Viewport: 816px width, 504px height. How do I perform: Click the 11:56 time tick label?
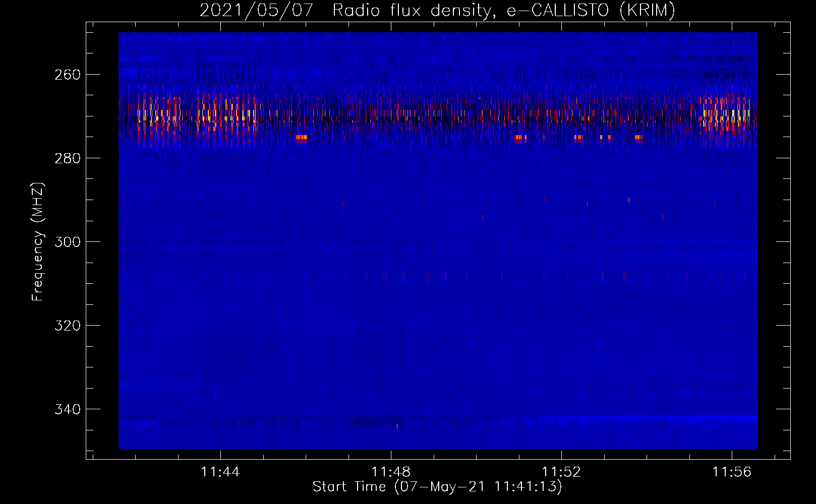(732, 472)
